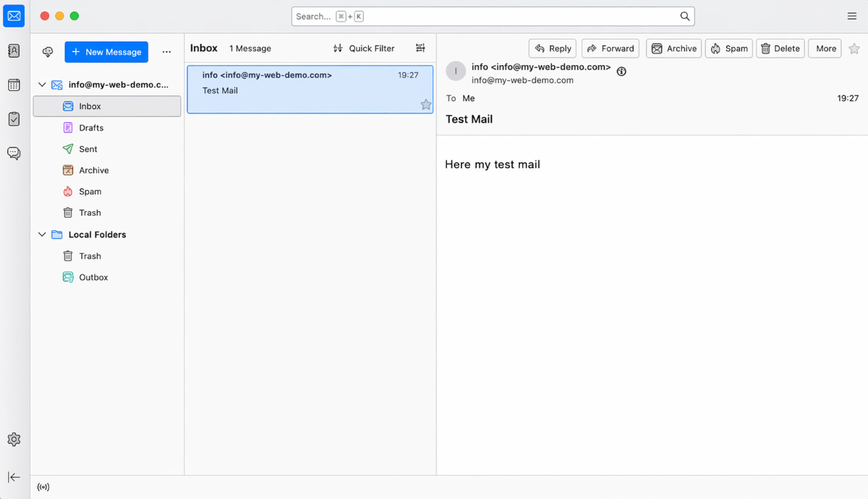The image size is (868, 499).
Task: Select the Outbox folder
Action: (107, 278)
